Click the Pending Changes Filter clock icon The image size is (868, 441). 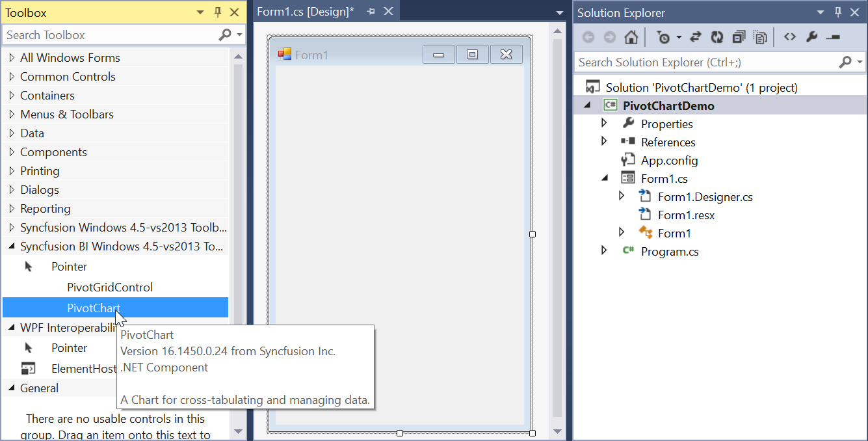(663, 37)
